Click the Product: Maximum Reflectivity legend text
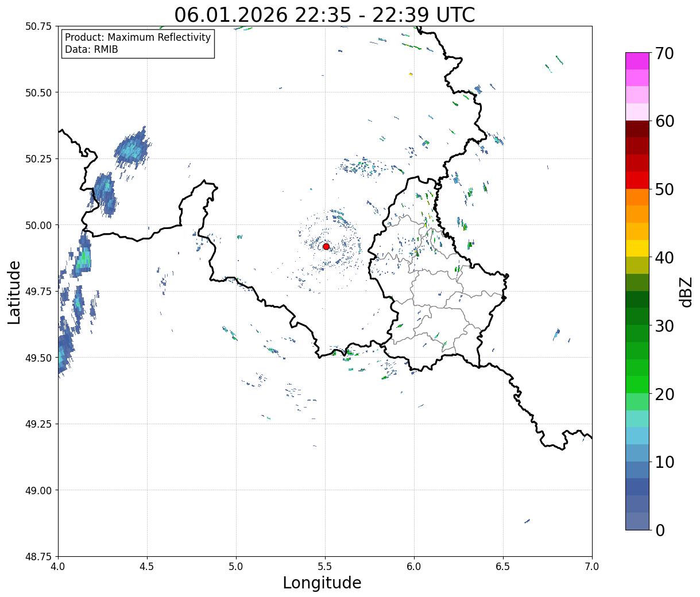This screenshot has height=597, width=700. (x=138, y=37)
